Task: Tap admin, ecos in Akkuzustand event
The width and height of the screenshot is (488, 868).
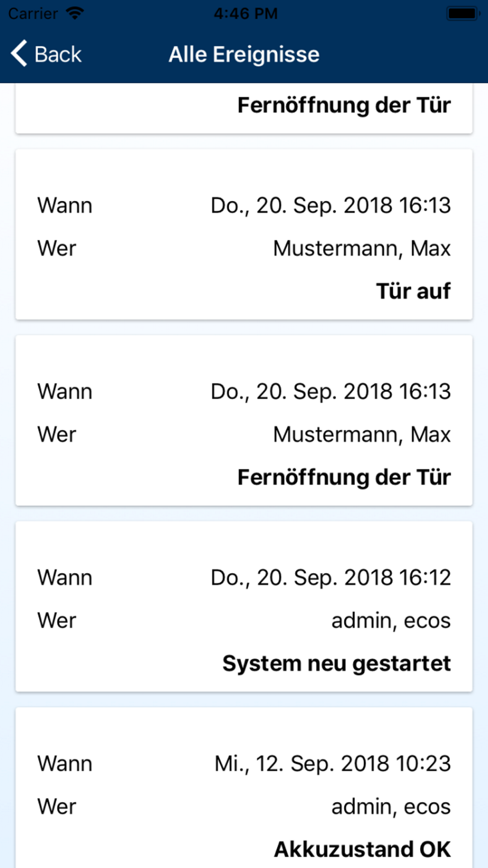Action: (391, 806)
